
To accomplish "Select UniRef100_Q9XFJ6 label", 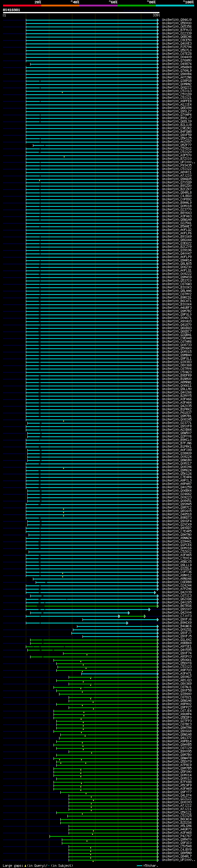I will click(x=177, y=619).
